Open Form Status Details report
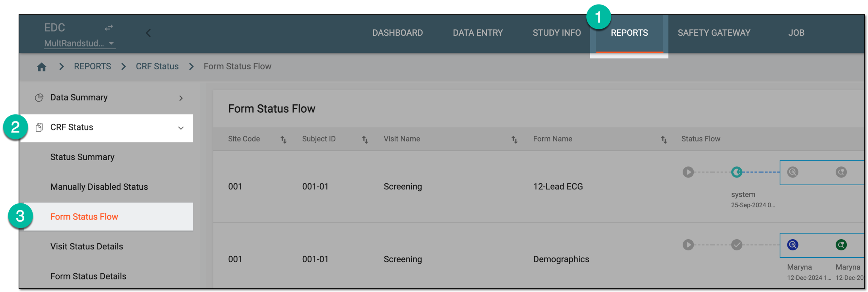 (x=88, y=276)
